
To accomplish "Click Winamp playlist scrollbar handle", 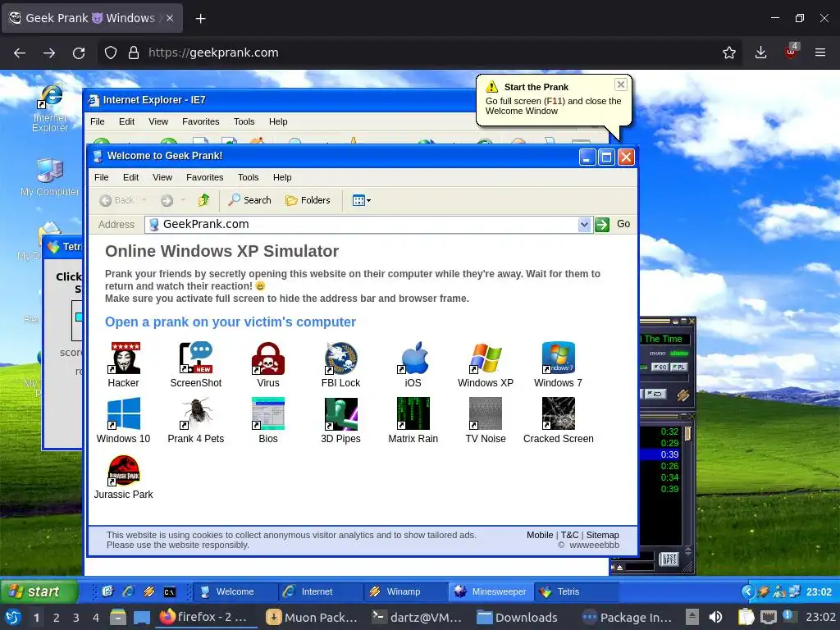I will [x=688, y=433].
